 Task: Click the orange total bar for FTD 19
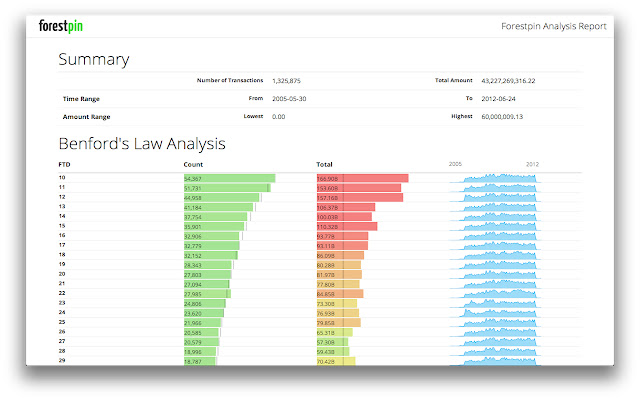point(339,265)
